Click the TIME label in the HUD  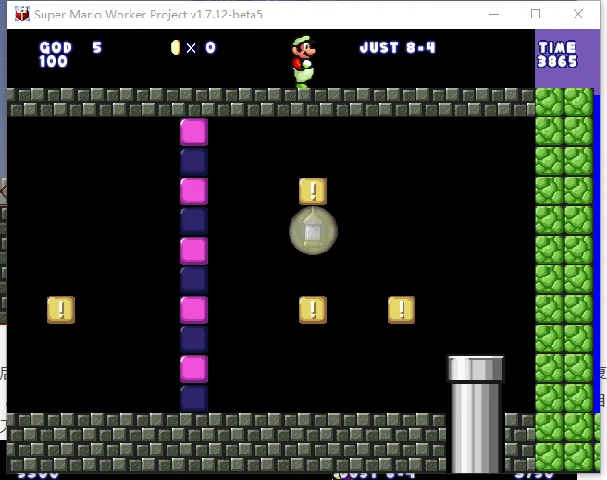(557, 48)
